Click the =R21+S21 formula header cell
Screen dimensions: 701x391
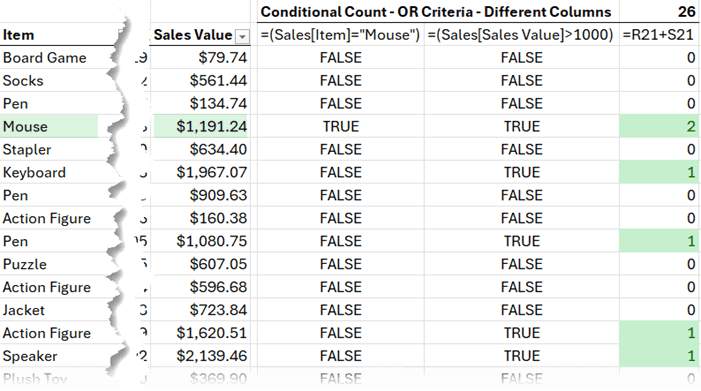click(660, 34)
